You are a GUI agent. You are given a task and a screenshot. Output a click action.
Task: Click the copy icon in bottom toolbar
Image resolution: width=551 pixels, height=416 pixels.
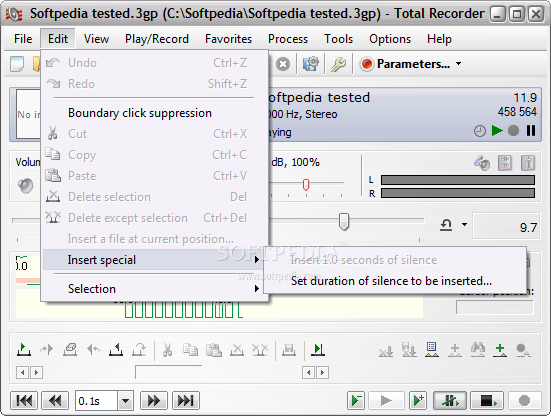[x=190, y=350]
